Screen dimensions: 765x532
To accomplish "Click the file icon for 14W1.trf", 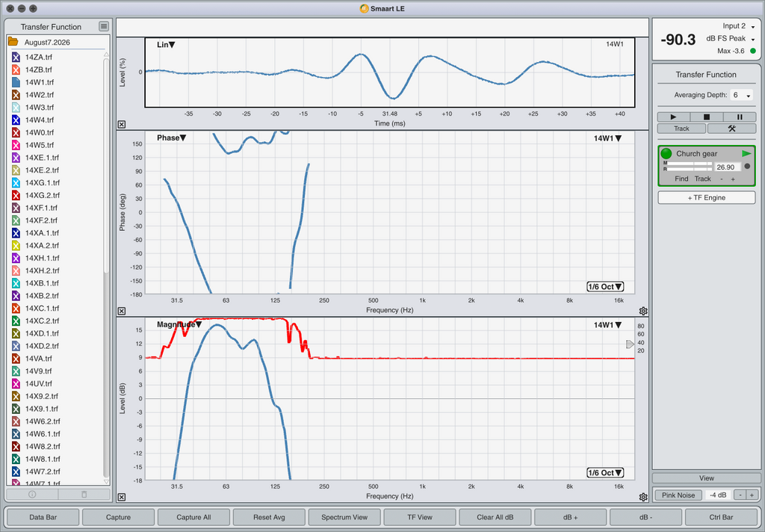I will [16, 82].
